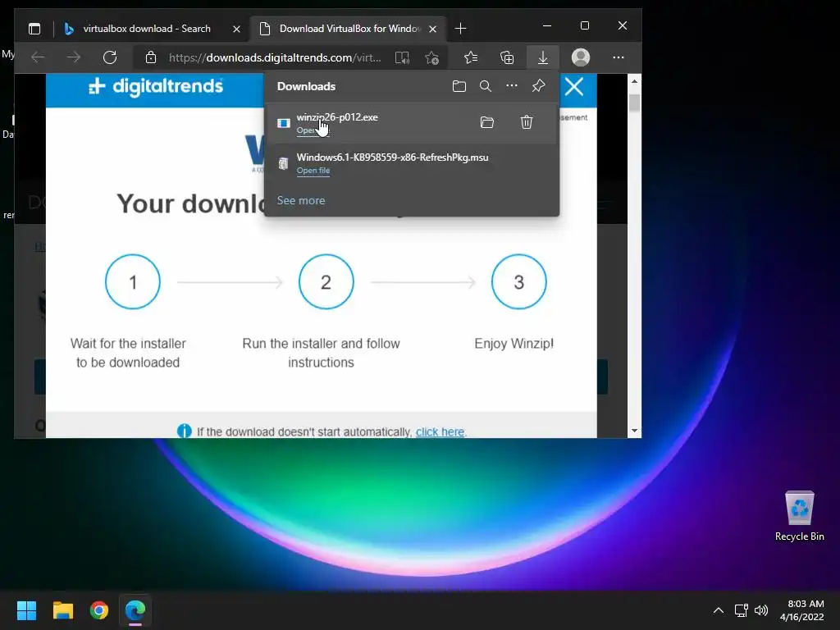
Task: Open more options in Downloads panel
Action: [512, 85]
